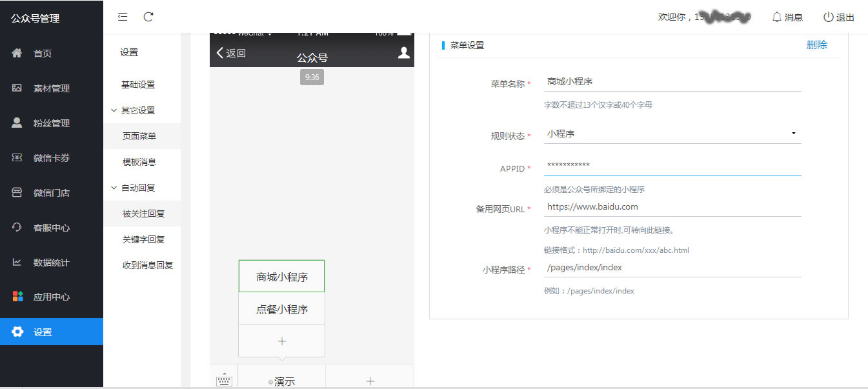
Task: Click the 公众号管理 header title
Action: [35, 18]
